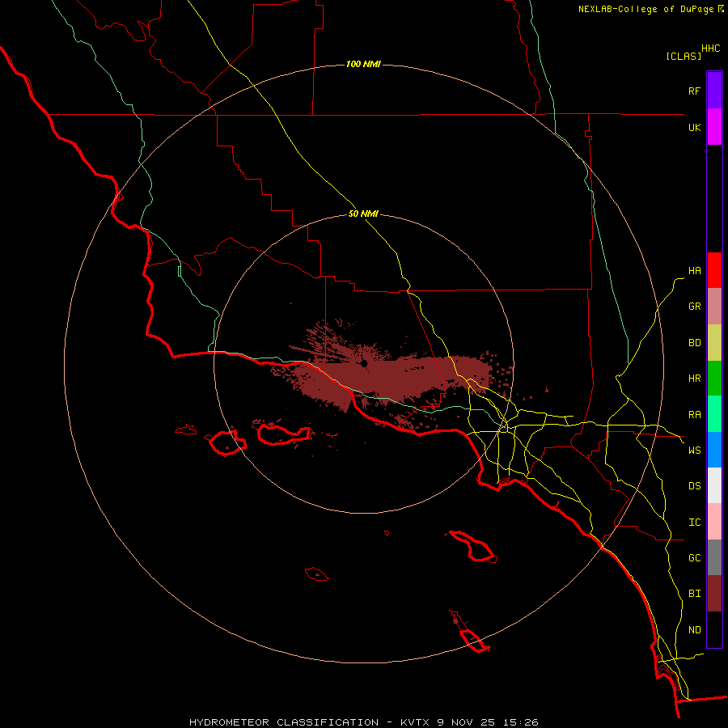Image resolution: width=728 pixels, height=728 pixels.
Task: Click the ND legend label
Action: tap(694, 630)
